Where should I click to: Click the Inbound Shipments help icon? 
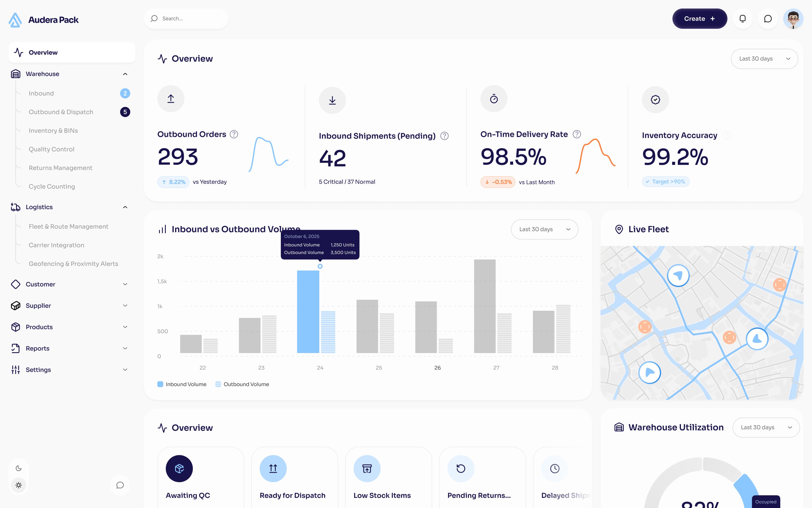(x=445, y=136)
